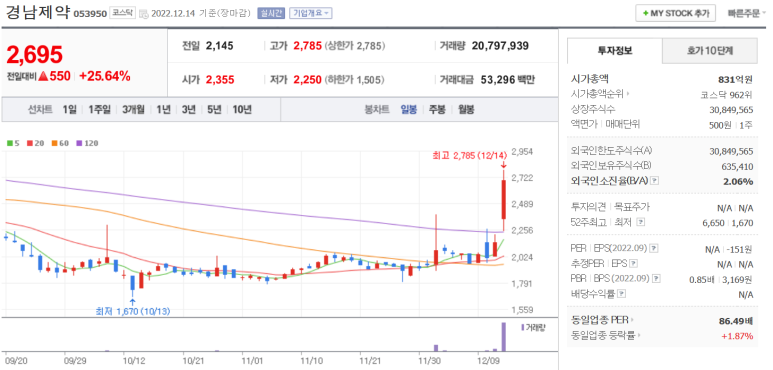Click the stock code 053950

coord(90,14)
